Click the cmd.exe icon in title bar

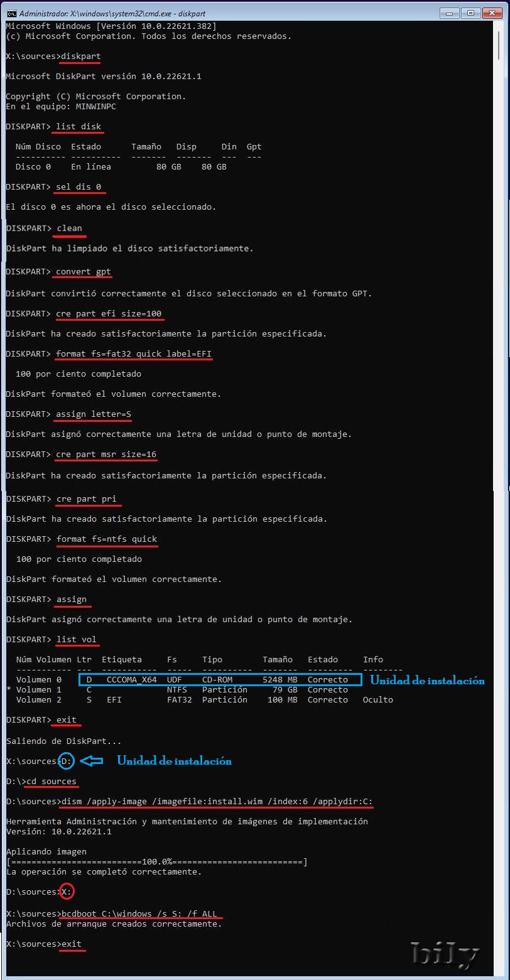pos(11,13)
